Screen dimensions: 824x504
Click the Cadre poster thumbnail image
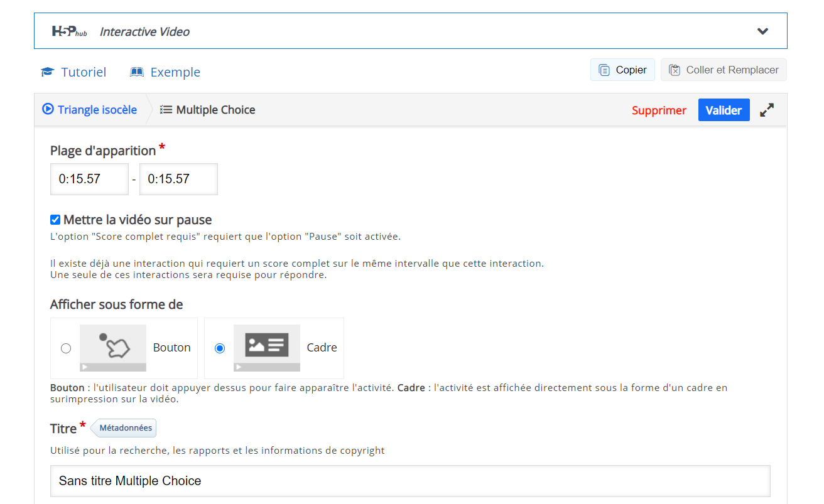pos(267,348)
